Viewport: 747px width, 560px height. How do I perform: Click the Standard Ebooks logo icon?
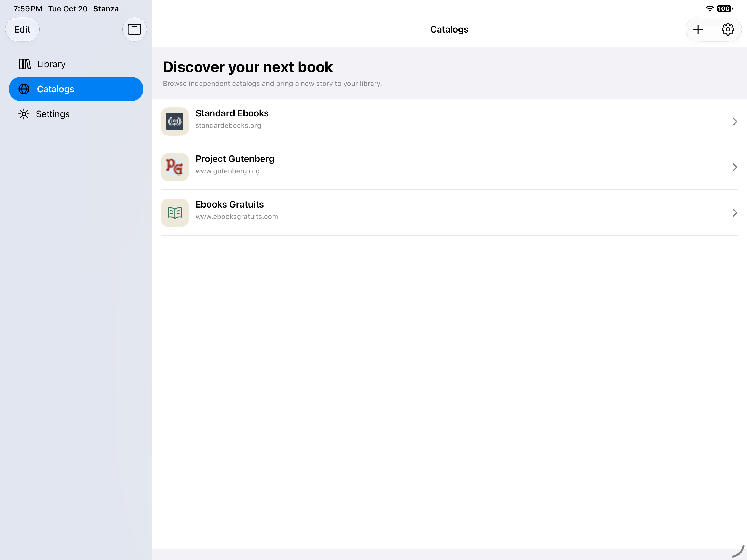175,122
